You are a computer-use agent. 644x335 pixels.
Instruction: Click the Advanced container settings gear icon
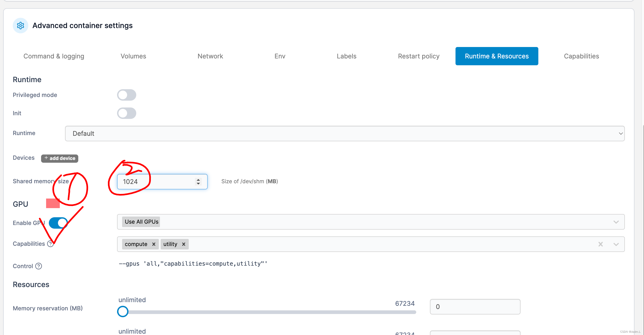click(21, 26)
